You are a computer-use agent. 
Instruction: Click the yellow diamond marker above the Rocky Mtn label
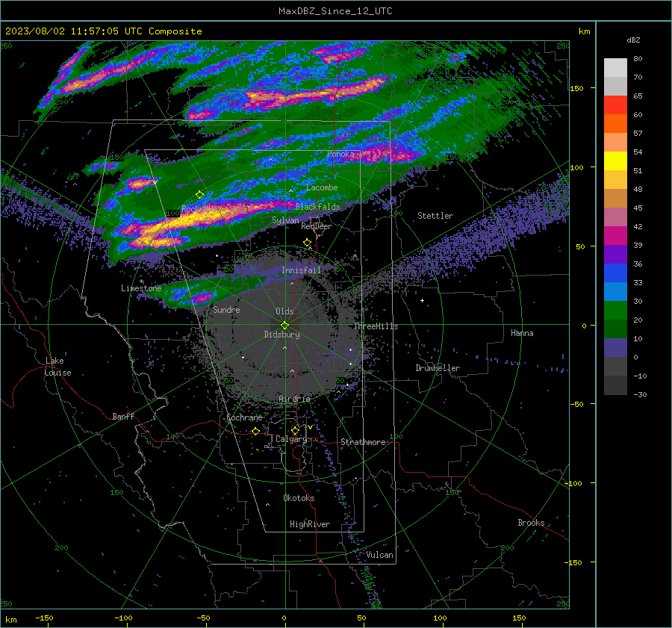(199, 195)
